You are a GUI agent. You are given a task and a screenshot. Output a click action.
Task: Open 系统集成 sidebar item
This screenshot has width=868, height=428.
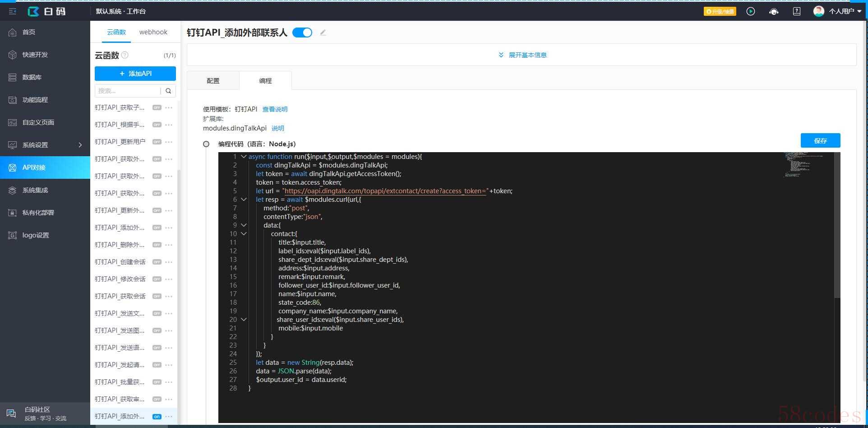[45, 190]
